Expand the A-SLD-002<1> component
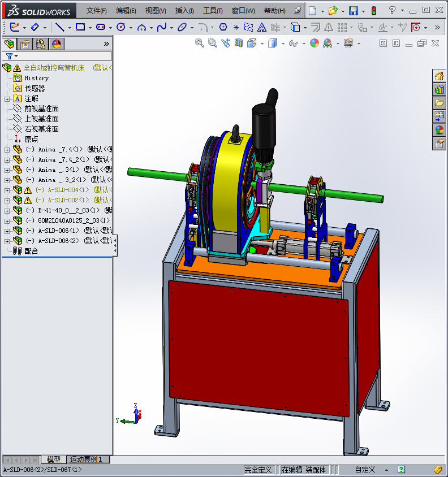The image size is (448, 477). click(x=7, y=201)
